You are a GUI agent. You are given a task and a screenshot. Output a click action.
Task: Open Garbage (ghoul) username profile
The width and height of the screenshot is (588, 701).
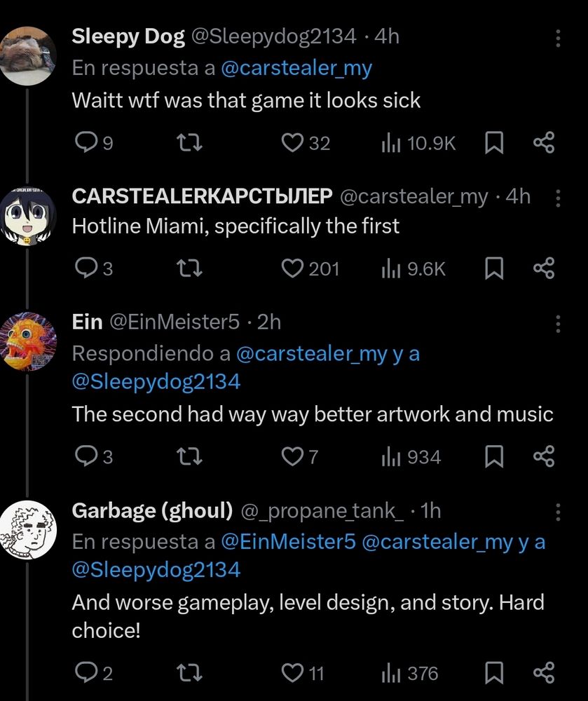tap(152, 510)
